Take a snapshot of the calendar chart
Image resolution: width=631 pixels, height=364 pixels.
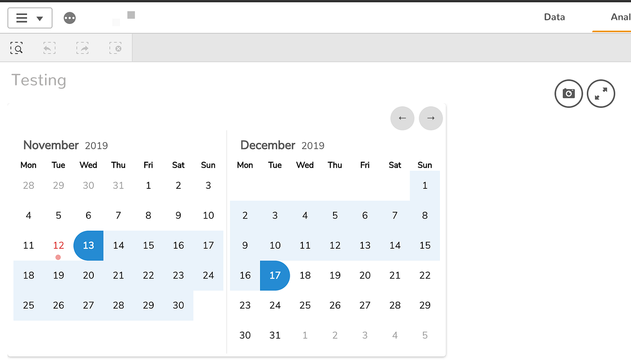[568, 94]
